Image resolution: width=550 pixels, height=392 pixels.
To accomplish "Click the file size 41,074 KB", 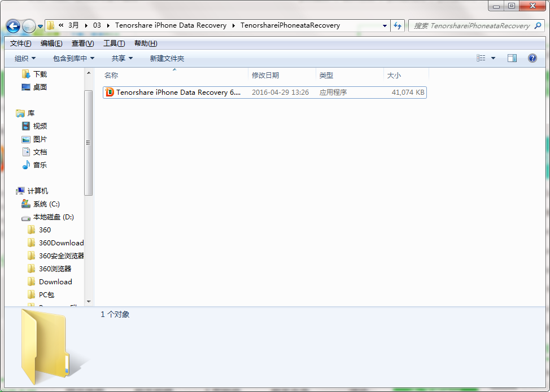I will click(x=408, y=93).
